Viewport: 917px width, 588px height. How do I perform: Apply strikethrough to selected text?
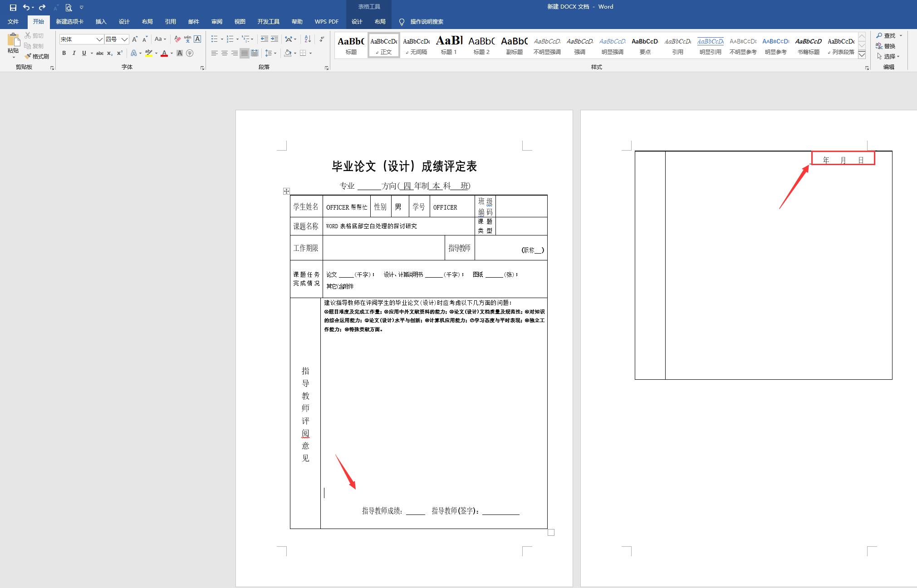99,53
